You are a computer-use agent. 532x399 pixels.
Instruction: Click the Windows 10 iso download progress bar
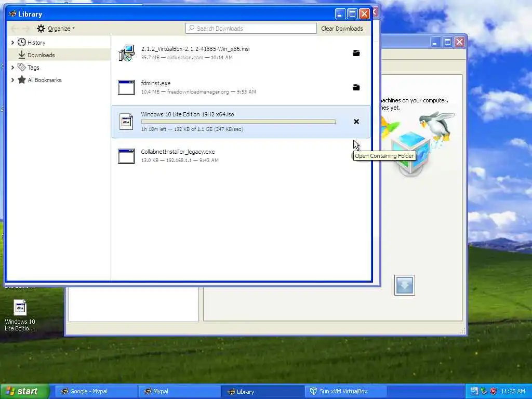(x=238, y=122)
